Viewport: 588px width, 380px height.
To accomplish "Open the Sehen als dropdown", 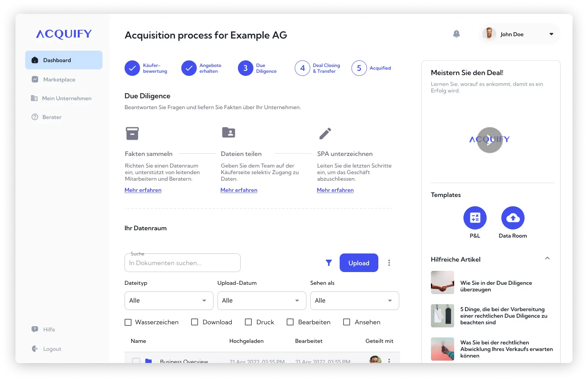I will coord(355,301).
